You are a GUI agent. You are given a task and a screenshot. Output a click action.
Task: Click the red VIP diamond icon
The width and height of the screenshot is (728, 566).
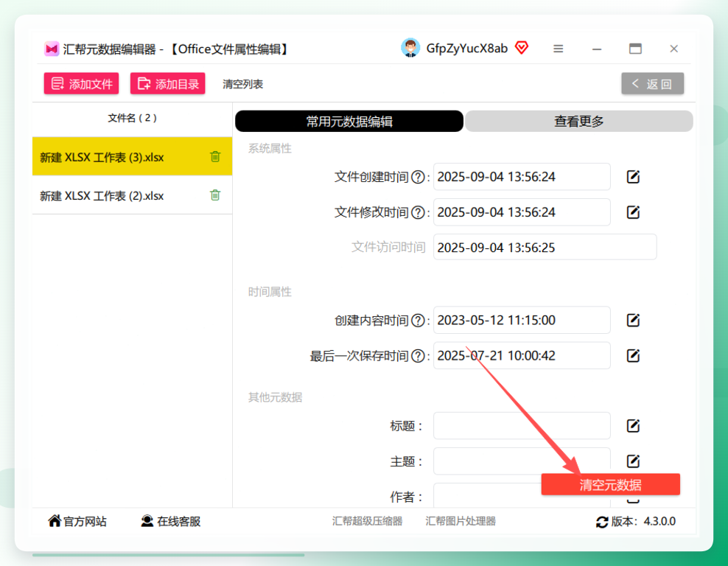(522, 48)
